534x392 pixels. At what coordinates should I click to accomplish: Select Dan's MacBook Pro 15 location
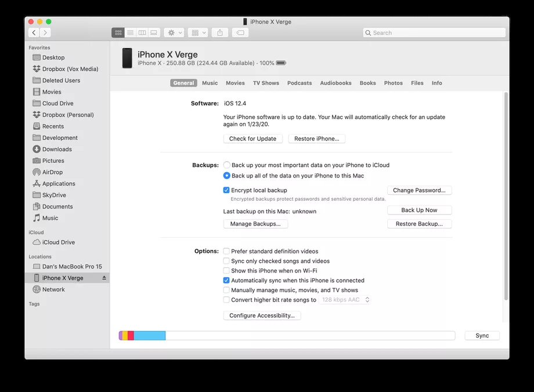tap(67, 266)
